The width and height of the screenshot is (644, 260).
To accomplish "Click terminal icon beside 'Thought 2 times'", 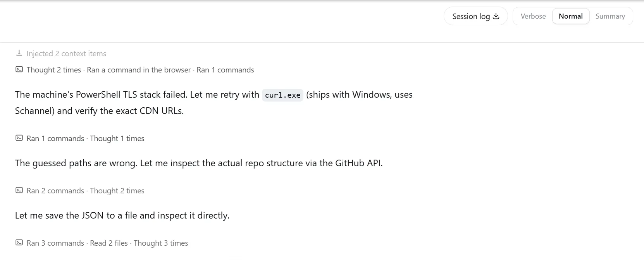I will pyautogui.click(x=19, y=69).
